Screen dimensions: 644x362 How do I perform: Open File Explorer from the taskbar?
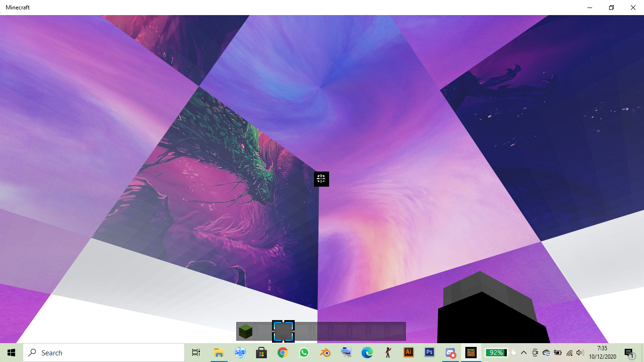(x=219, y=353)
